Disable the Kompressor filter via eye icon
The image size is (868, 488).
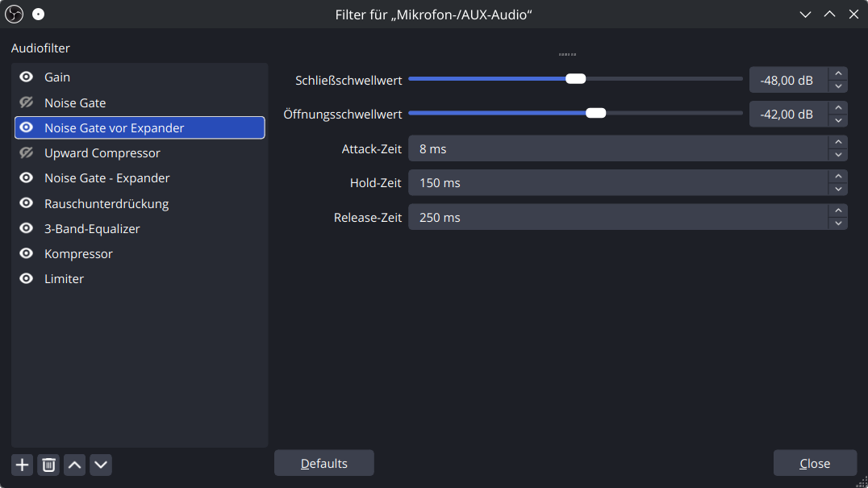[x=26, y=253]
